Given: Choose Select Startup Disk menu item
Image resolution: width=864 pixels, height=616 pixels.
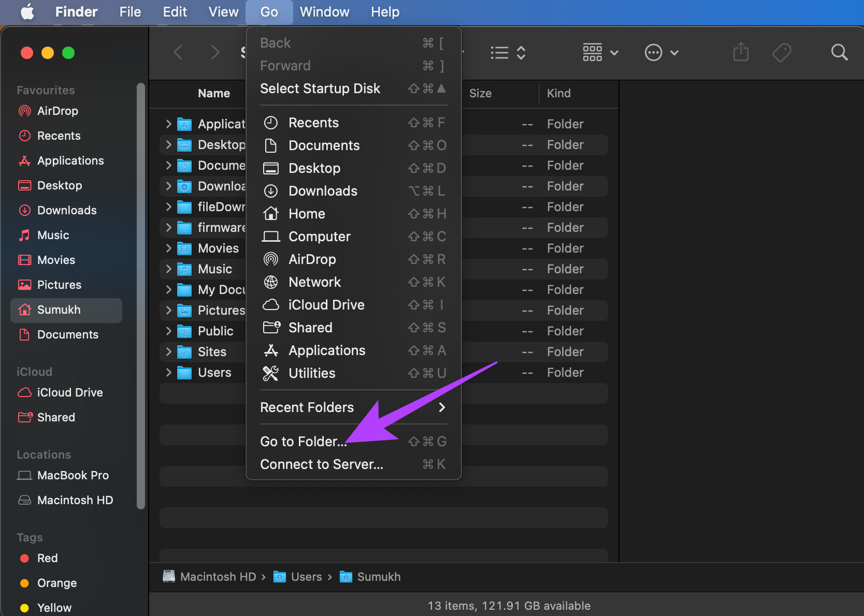Looking at the screenshot, I should coord(353,89).
